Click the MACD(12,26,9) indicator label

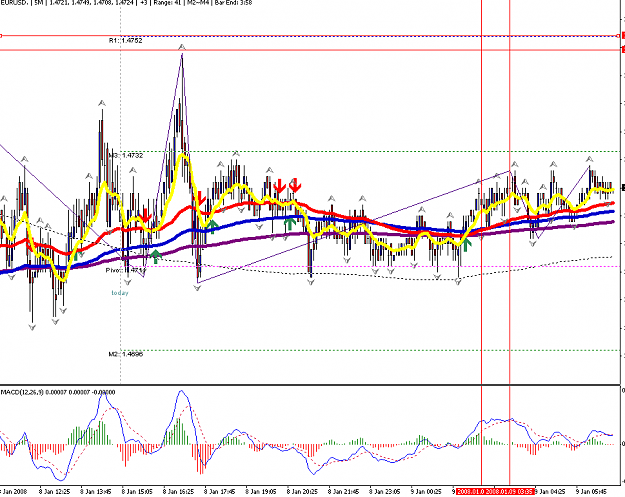click(x=58, y=392)
